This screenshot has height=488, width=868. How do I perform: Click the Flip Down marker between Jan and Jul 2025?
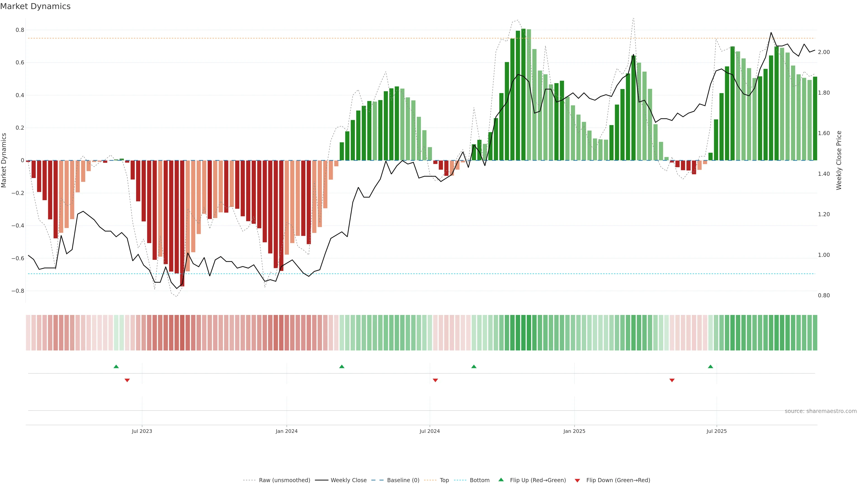(672, 380)
